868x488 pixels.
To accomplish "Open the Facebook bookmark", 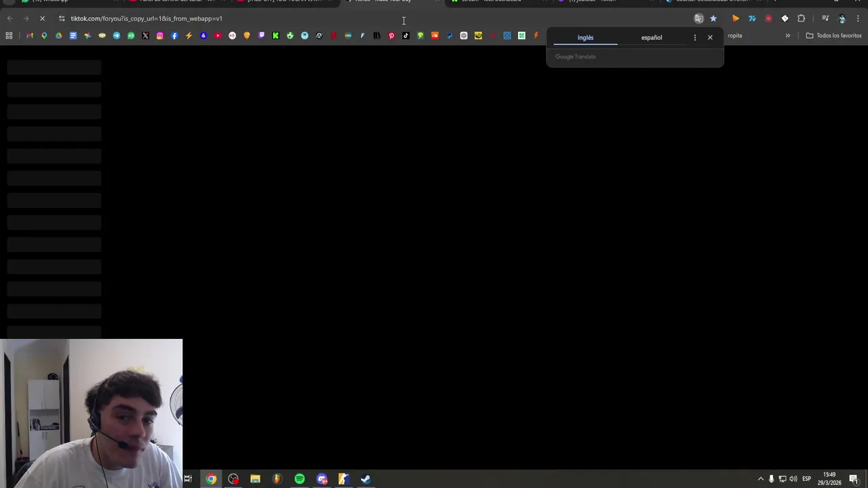I will coord(174,35).
